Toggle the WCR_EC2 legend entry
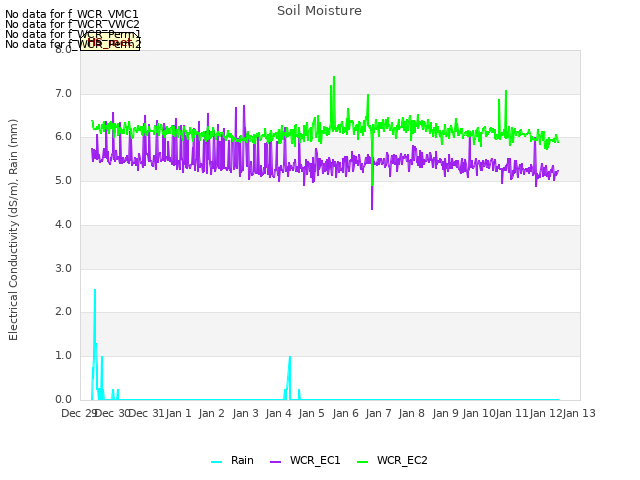Image resolution: width=640 pixels, height=480 pixels. point(392,460)
